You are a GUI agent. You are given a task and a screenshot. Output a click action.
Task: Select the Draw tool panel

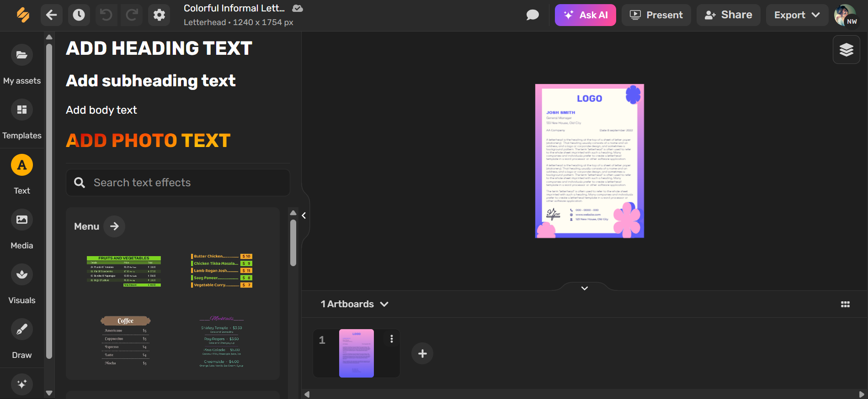pos(22,339)
